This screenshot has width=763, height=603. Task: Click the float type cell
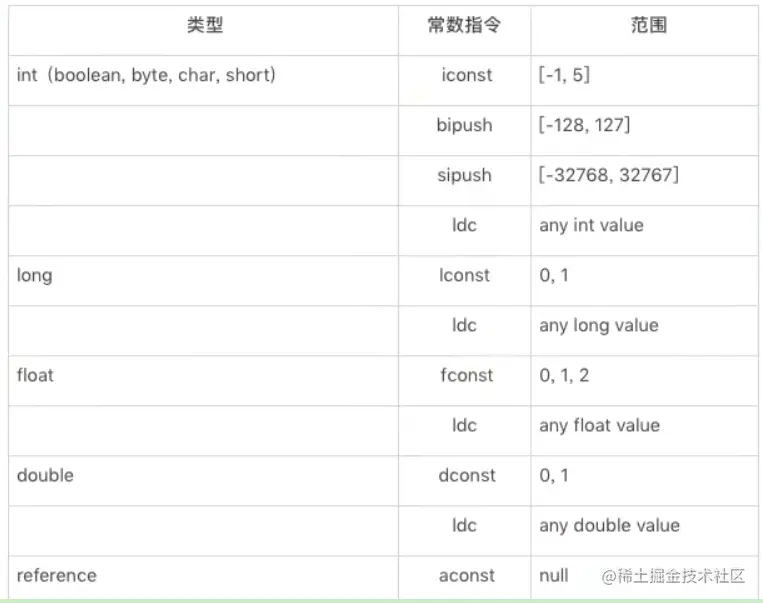[35, 375]
